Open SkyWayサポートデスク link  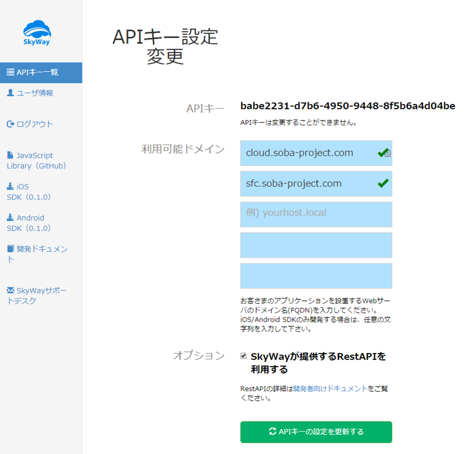point(37,296)
